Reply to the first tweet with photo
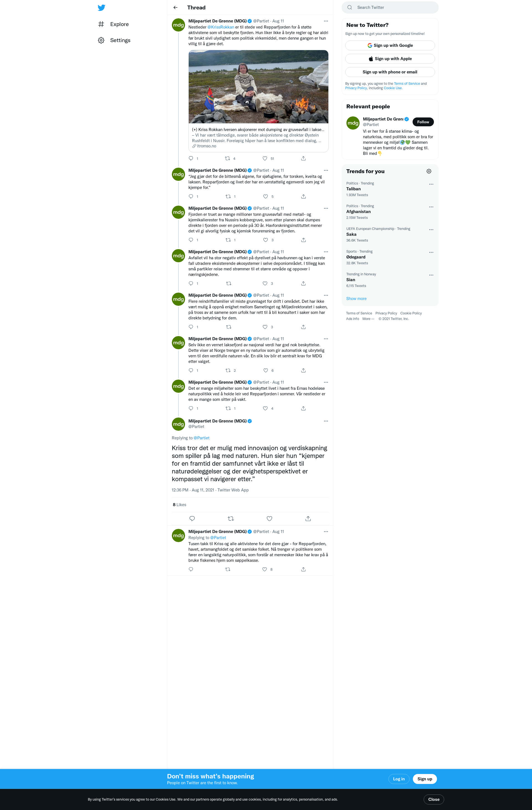This screenshot has height=810, width=532. tap(191, 158)
